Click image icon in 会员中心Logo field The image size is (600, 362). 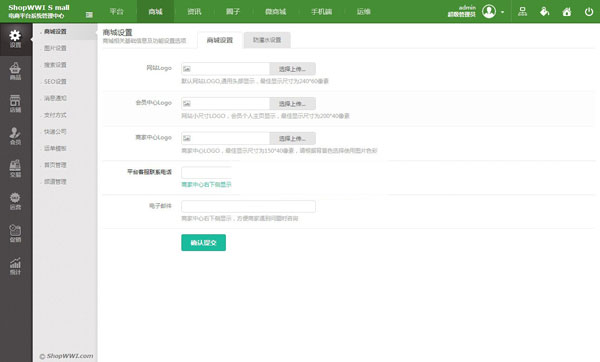click(186, 104)
